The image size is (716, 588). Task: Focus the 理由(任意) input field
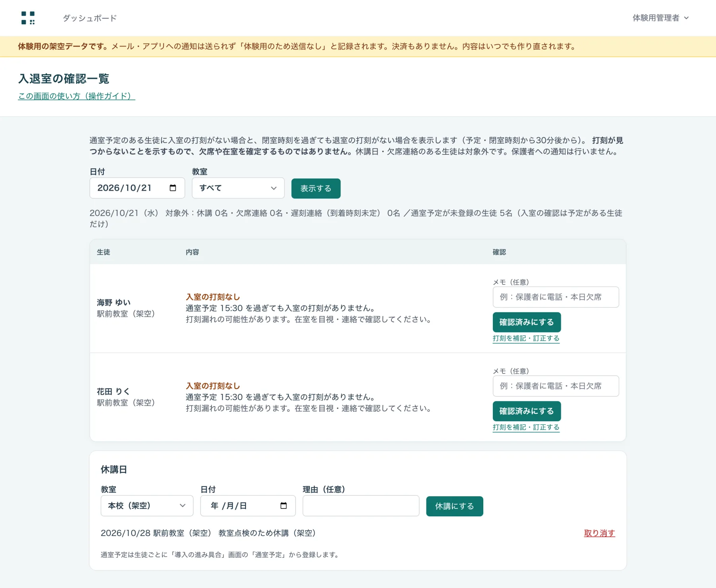click(x=361, y=506)
